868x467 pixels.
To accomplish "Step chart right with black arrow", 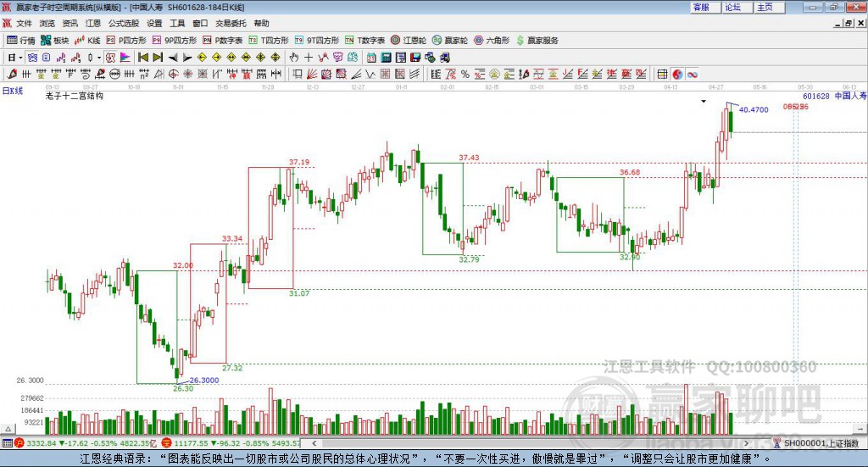I will (x=187, y=58).
